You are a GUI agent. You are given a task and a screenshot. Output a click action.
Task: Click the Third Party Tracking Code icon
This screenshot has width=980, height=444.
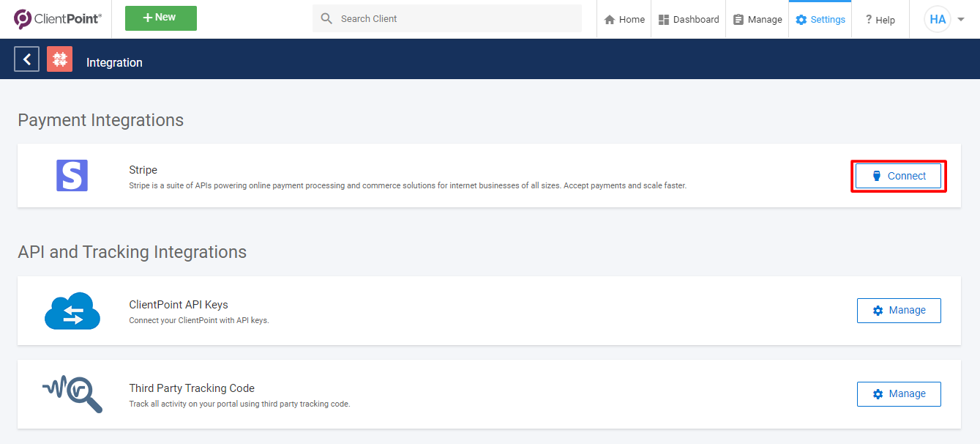[72, 394]
